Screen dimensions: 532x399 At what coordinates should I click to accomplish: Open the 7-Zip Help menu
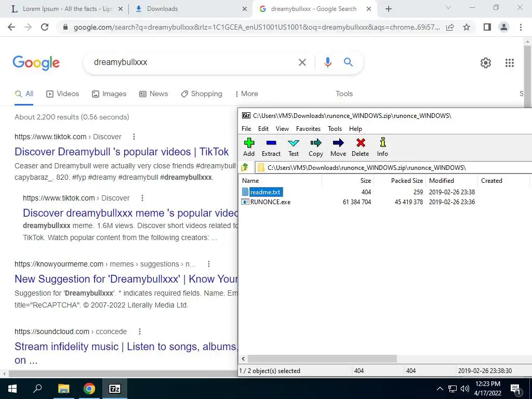point(355,129)
